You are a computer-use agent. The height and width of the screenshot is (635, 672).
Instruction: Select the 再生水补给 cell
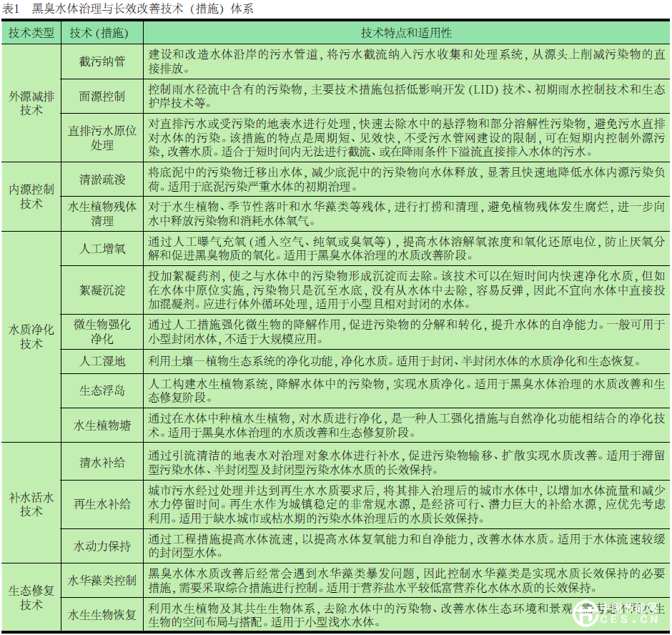102,503
